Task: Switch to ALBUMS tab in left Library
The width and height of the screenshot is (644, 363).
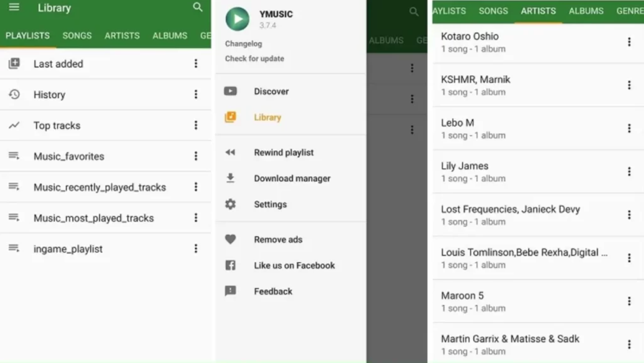Action: pos(170,35)
